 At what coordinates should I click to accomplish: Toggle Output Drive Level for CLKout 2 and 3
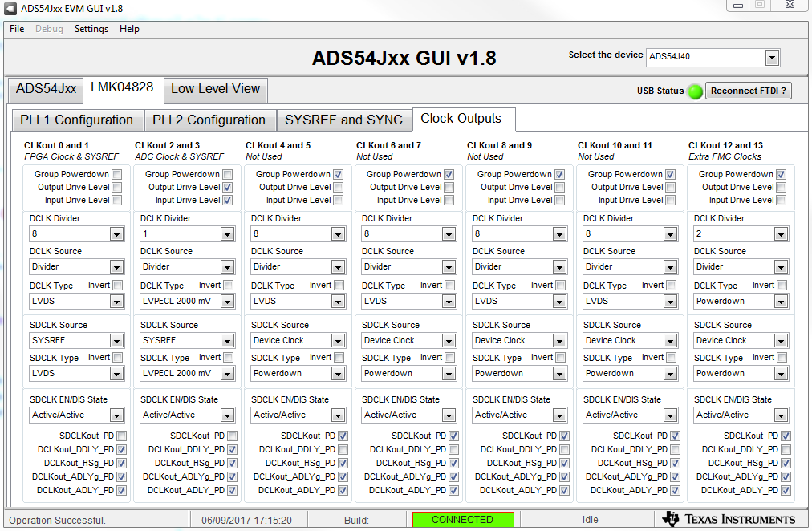click(x=226, y=187)
